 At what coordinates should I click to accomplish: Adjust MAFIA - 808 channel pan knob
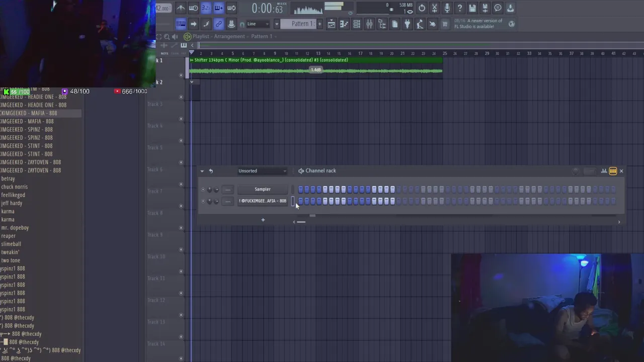(x=210, y=201)
